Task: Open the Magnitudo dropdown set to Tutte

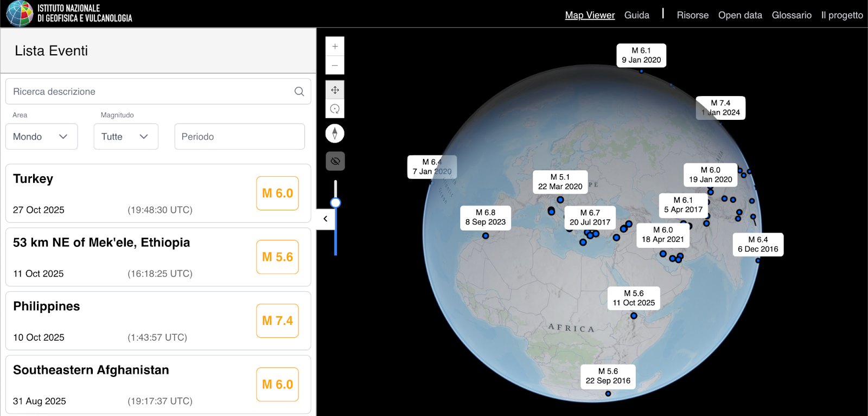Action: point(125,137)
